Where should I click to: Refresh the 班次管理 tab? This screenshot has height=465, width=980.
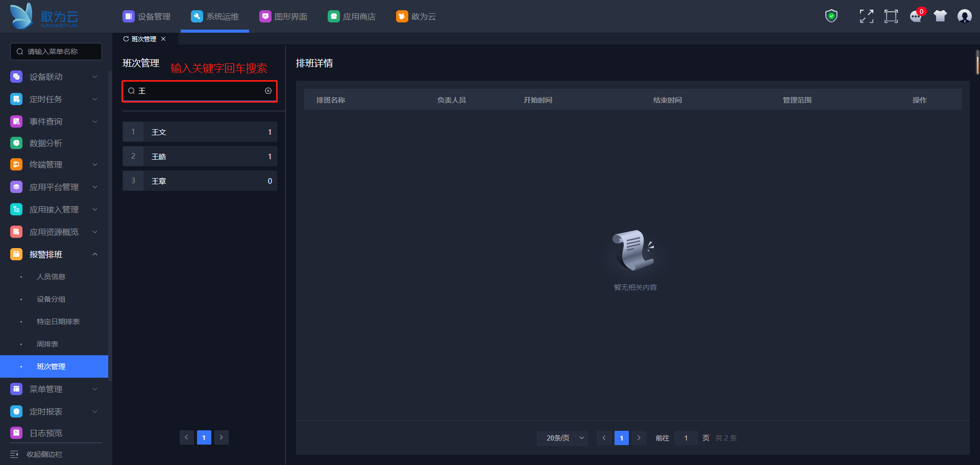(x=126, y=39)
